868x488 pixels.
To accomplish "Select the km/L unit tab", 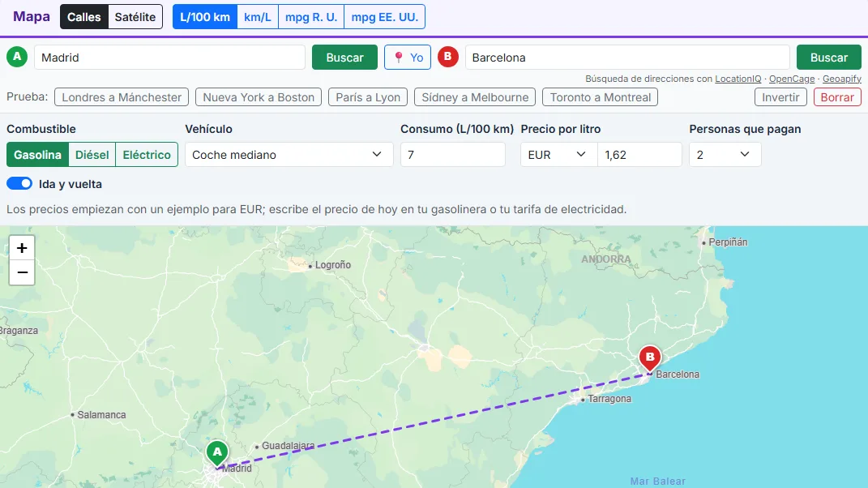I will pos(258,16).
